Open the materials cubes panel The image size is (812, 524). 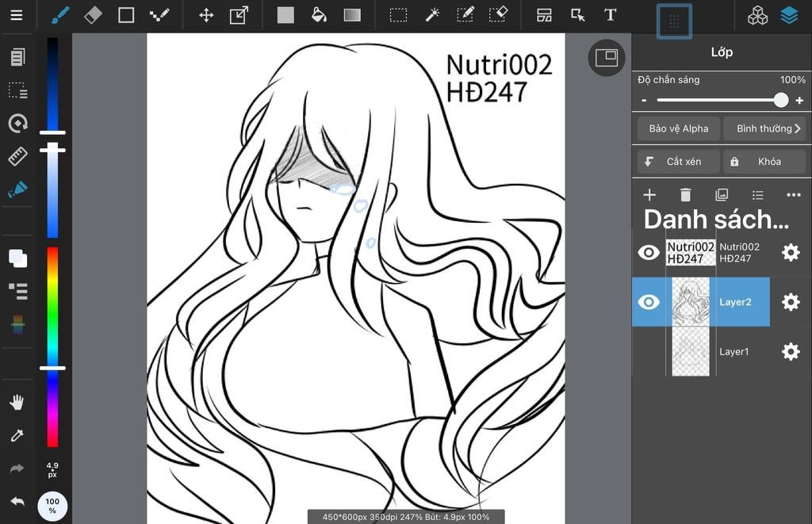point(757,16)
